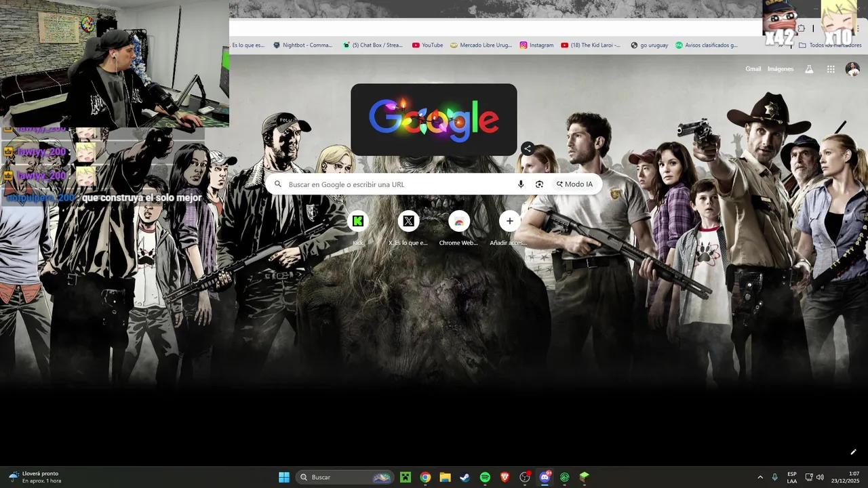Open the Chrome extensions puzzle icon

(801, 28)
